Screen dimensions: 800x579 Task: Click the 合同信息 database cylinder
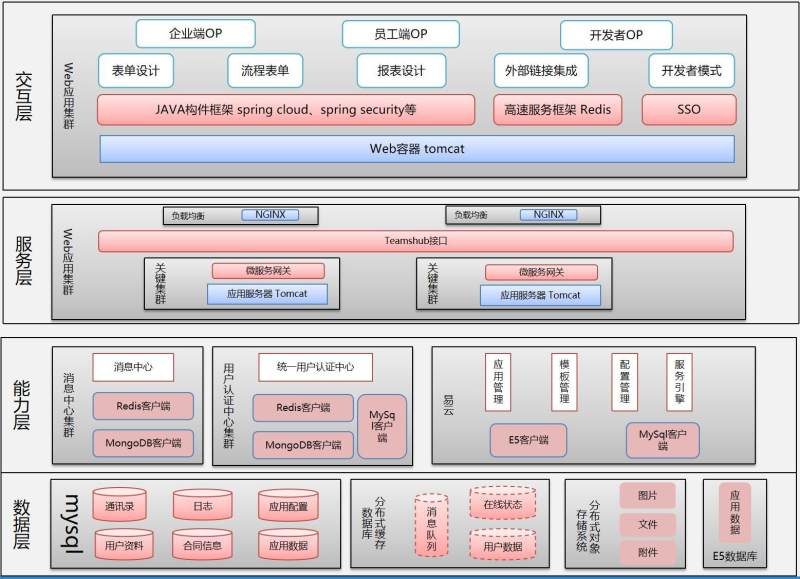[203, 544]
